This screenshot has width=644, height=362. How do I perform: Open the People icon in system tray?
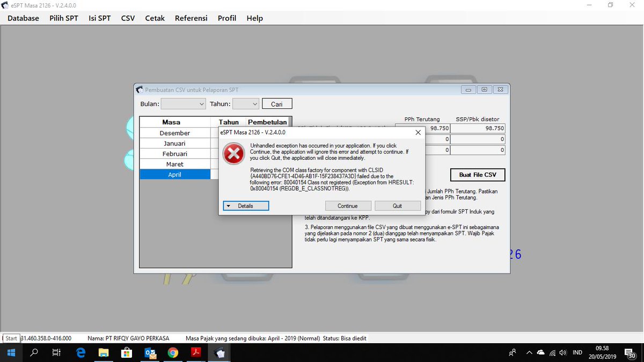[x=513, y=353]
